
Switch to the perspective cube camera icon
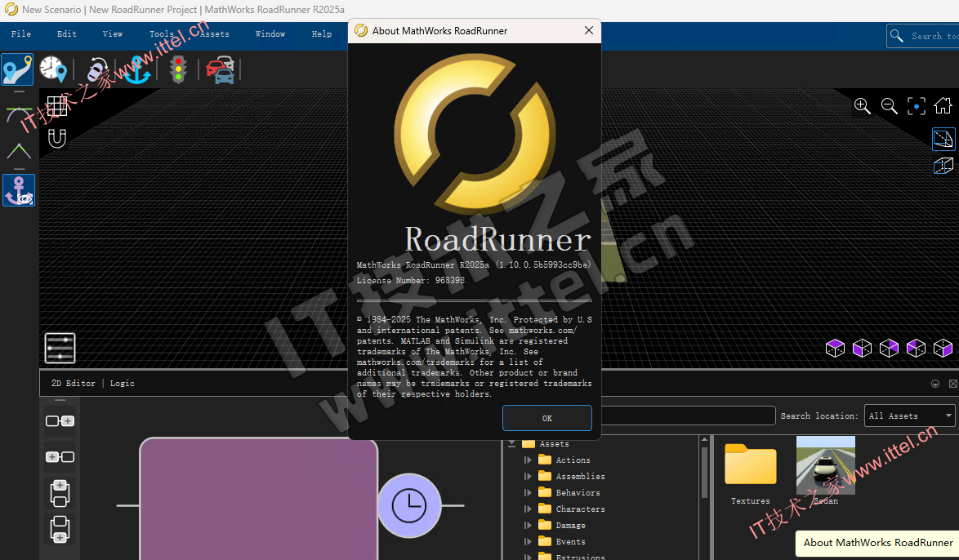pos(943,166)
